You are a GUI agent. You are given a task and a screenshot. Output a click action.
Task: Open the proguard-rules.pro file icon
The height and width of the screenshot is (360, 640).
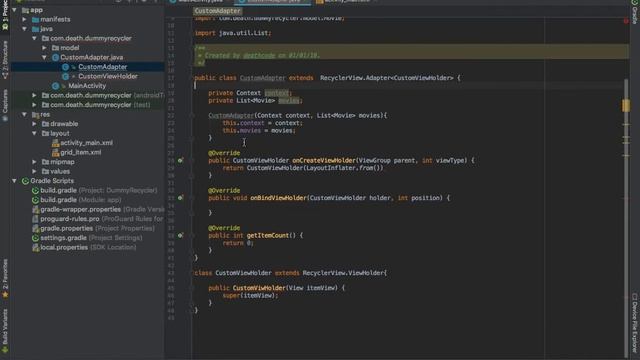tap(36, 219)
